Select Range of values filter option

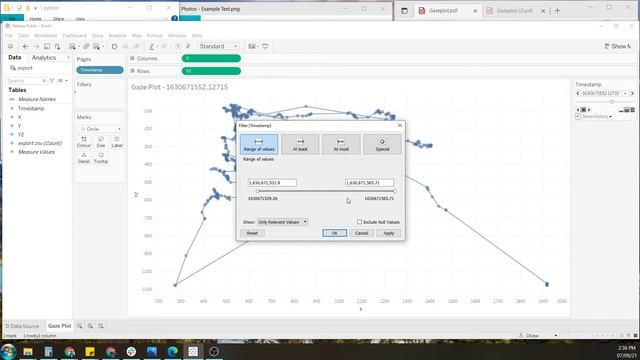click(x=259, y=144)
